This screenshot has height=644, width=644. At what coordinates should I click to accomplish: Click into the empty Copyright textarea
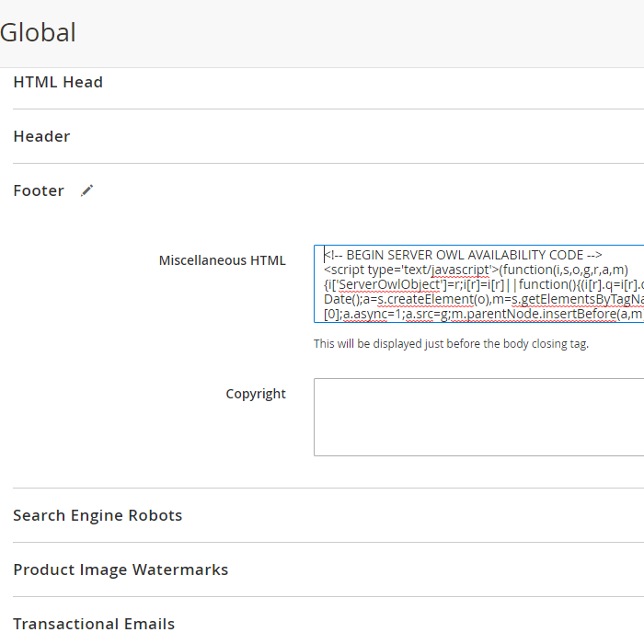tap(479, 418)
